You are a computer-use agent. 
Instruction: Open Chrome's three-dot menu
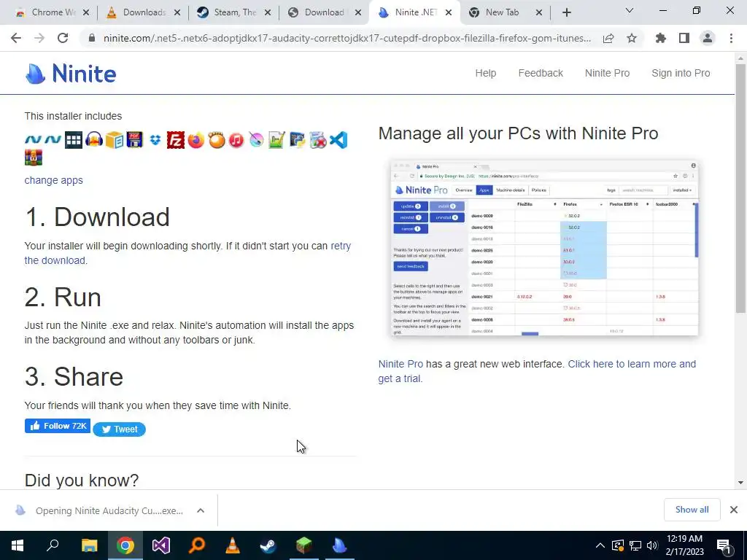(731, 38)
